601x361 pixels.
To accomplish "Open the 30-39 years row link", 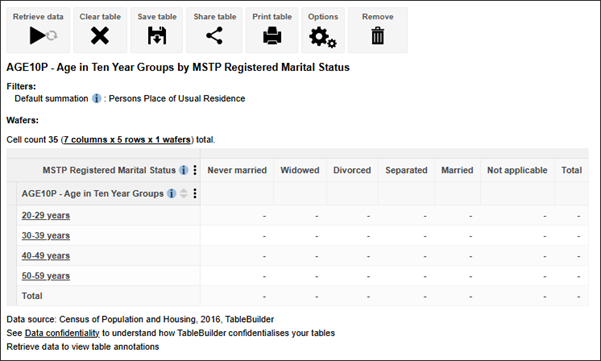I will click(46, 235).
